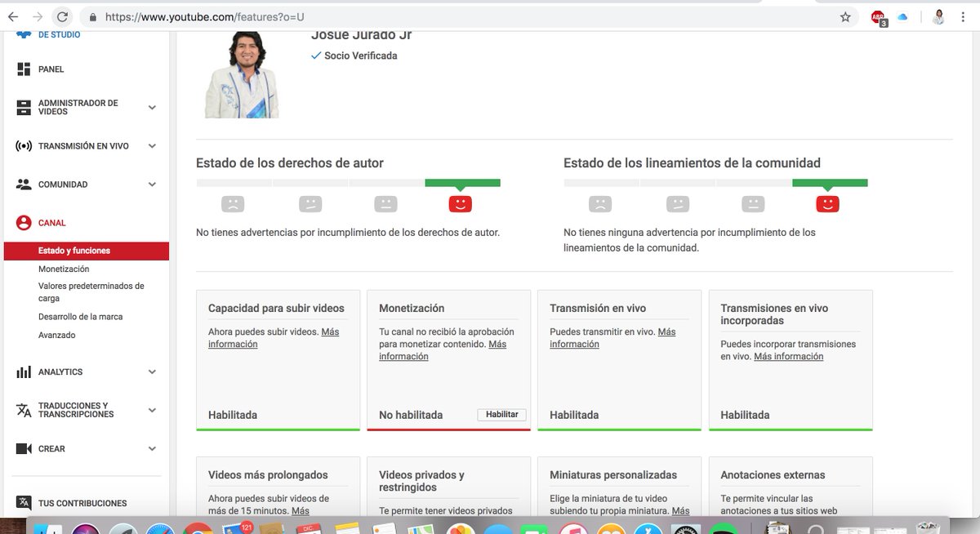Click the blue cloud extension icon

point(902,16)
